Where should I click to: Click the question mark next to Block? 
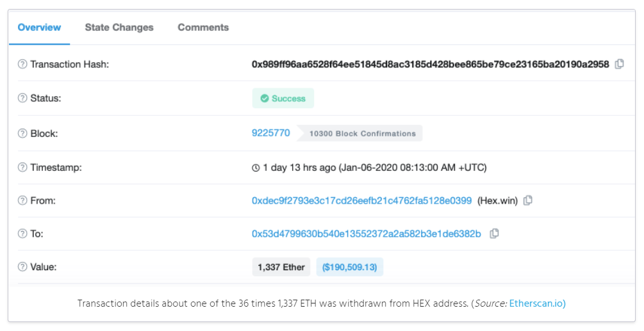tap(22, 133)
